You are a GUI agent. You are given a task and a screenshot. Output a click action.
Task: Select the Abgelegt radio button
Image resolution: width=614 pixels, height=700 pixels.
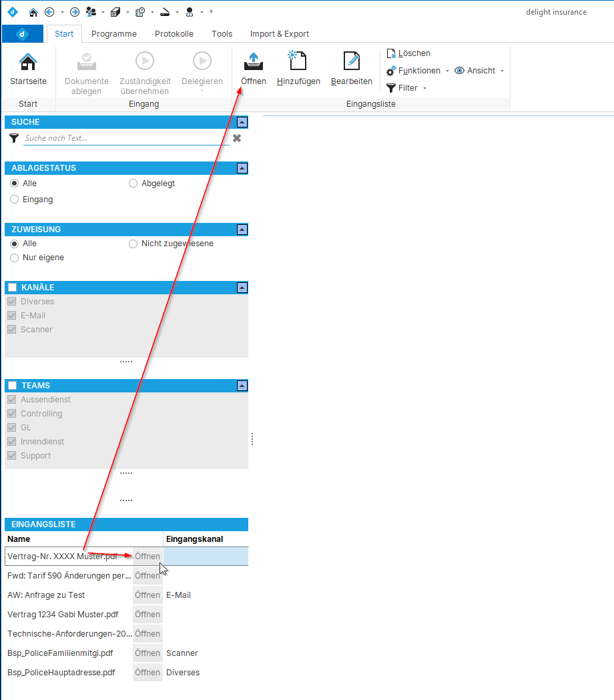[x=133, y=183]
